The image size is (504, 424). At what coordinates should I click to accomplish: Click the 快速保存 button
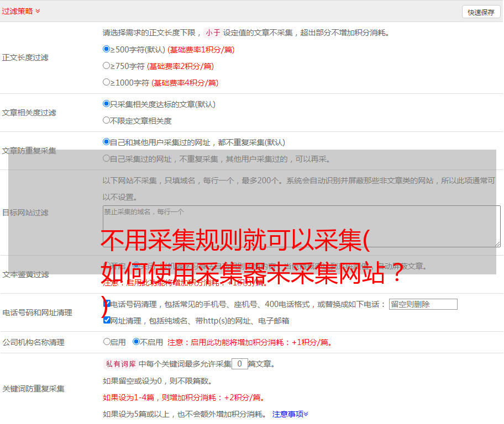pos(481,12)
